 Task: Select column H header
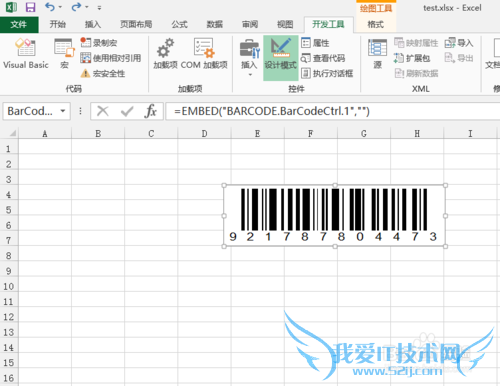click(417, 134)
